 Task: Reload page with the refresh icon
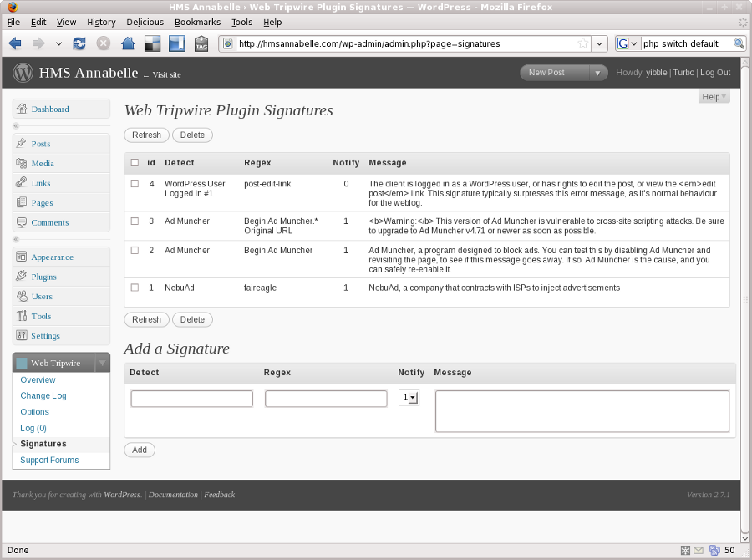[79, 43]
